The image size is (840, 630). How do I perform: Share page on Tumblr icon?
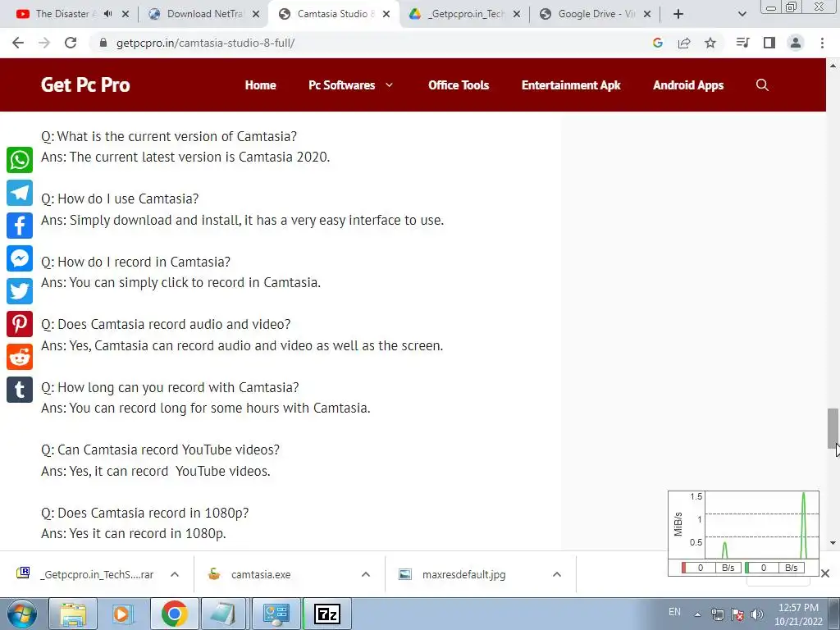pyautogui.click(x=20, y=390)
